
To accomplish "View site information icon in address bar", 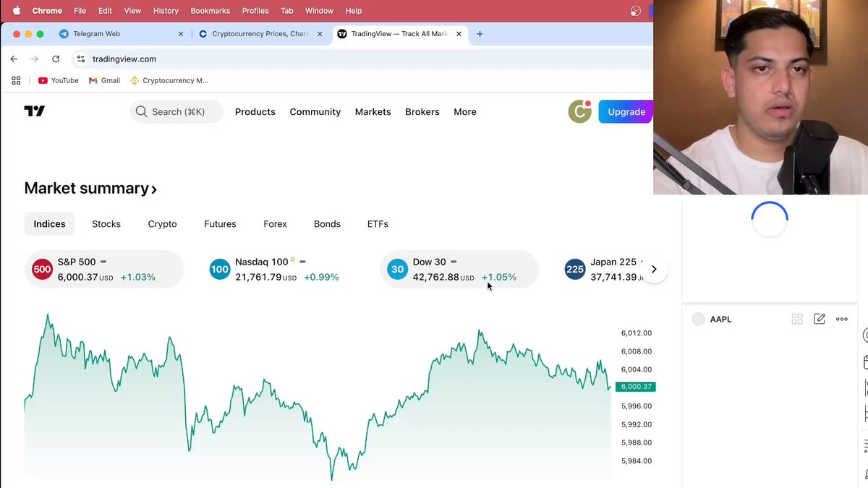I will pyautogui.click(x=81, y=59).
